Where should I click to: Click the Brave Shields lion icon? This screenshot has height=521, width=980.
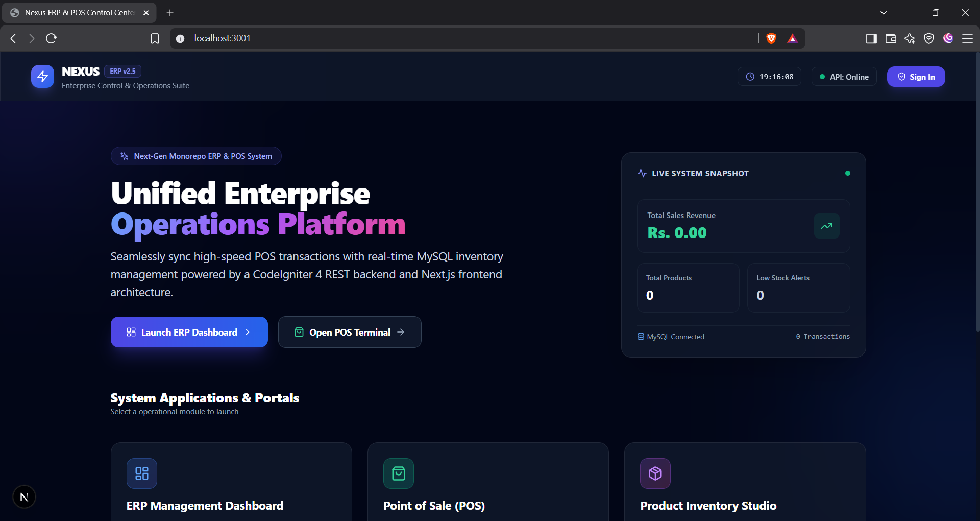pyautogui.click(x=771, y=38)
